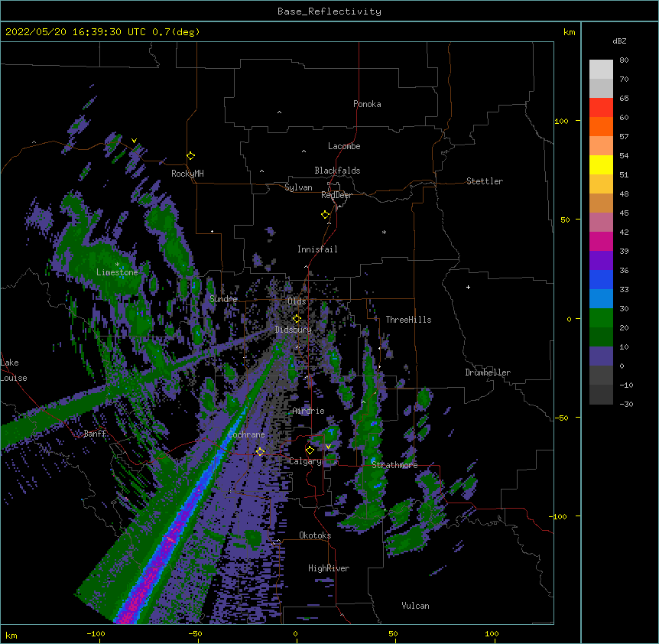Pick the light blue 30-33 dBZ swatch
659x644 pixels.
click(601, 299)
